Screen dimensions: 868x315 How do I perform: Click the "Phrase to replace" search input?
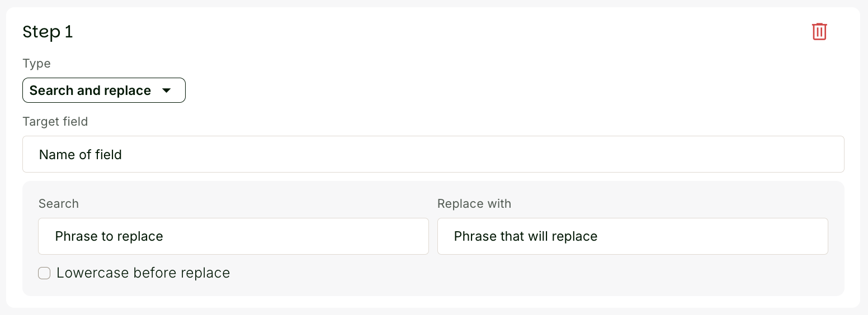coord(233,236)
